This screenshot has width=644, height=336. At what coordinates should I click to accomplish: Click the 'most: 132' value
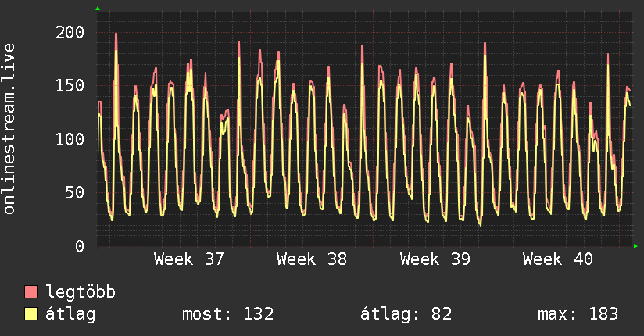(x=228, y=314)
